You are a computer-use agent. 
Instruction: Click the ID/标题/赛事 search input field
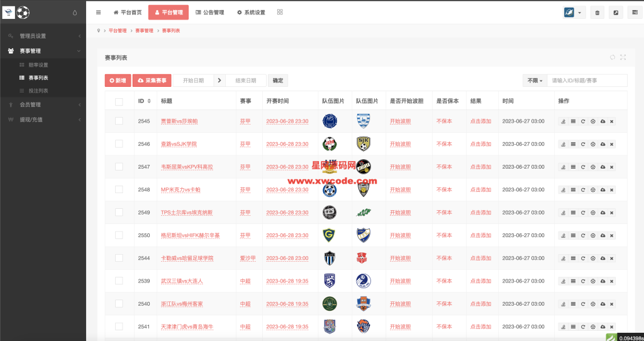pos(587,81)
